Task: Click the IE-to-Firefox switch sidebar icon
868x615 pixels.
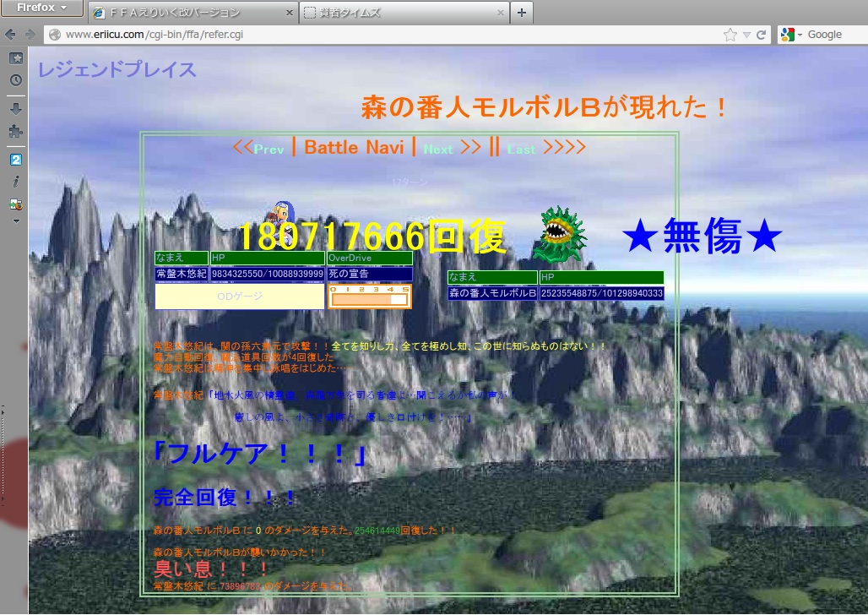Action: coord(16,204)
